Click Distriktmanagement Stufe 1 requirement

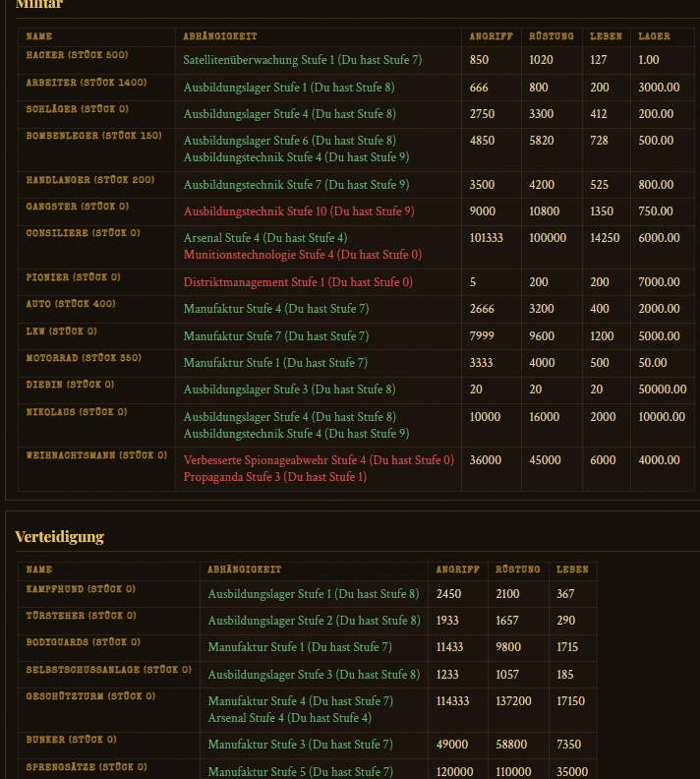[297, 282]
